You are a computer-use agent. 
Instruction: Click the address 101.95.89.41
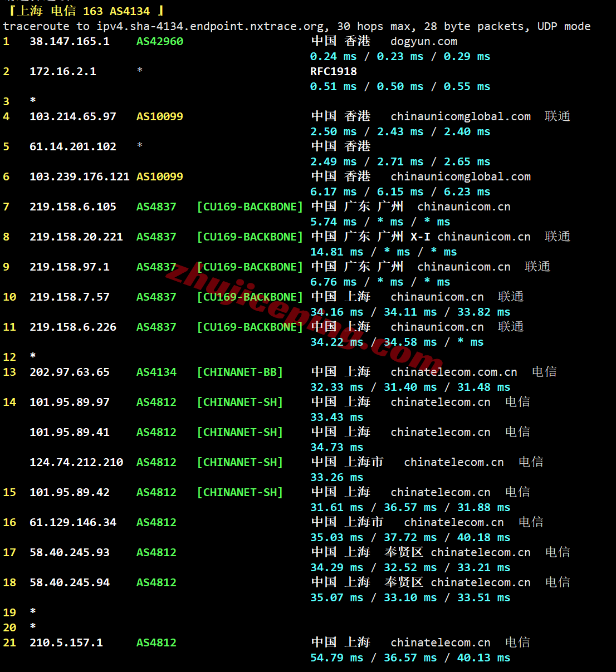(x=70, y=432)
